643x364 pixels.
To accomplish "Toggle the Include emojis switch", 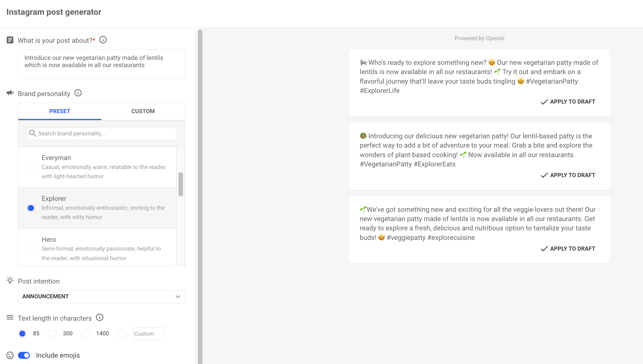I will click(x=23, y=355).
